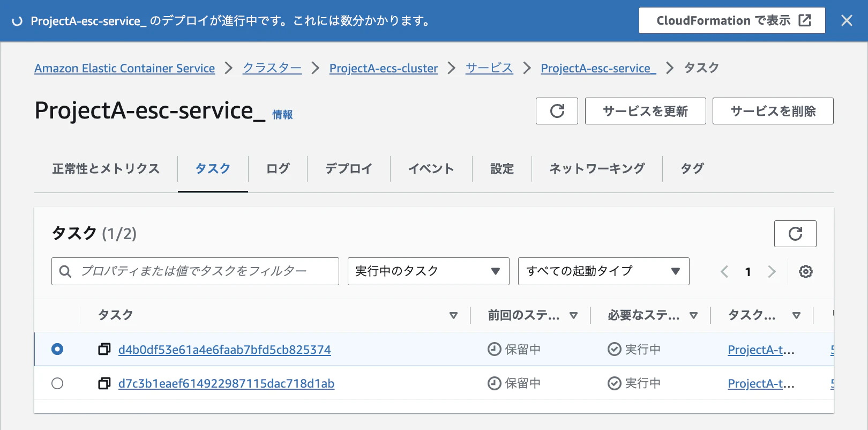
Task: Click the 実行中 check icon in the d7c3b1ea row
Action: (x=614, y=383)
